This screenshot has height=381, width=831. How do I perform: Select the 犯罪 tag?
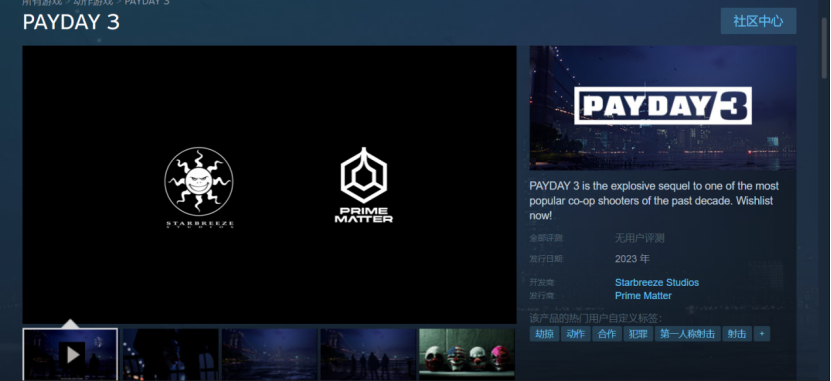click(638, 334)
